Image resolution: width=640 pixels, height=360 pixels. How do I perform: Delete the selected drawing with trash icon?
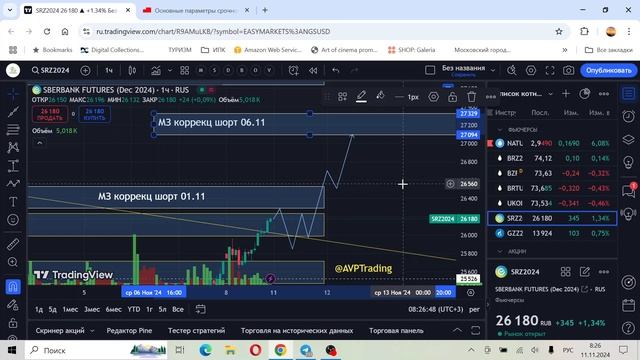471,97
